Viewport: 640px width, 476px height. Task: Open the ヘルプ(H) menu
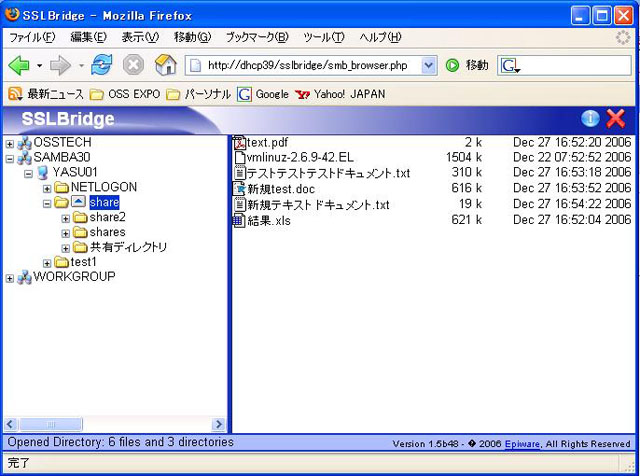(x=380, y=38)
